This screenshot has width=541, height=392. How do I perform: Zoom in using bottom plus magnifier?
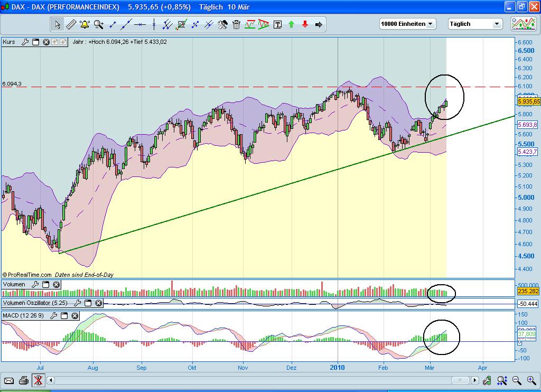coord(531,380)
